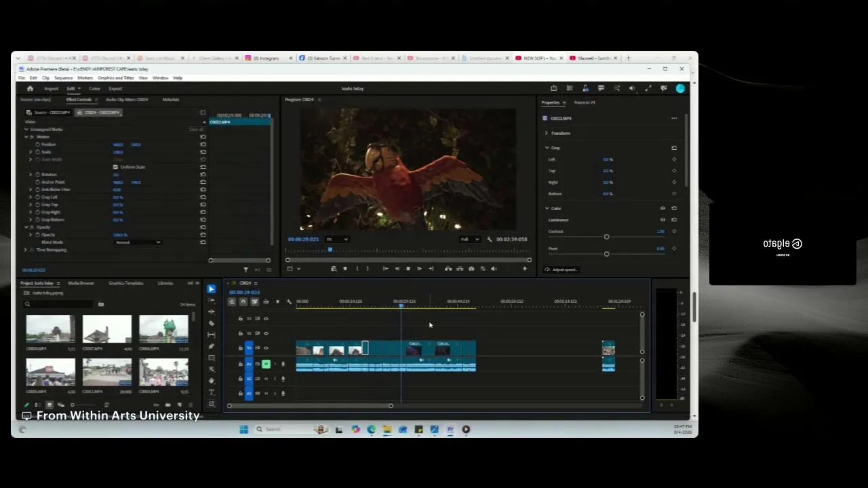The image size is (868, 488).
Task: Open the Premiere audio speaker settings
Action: 632,88
